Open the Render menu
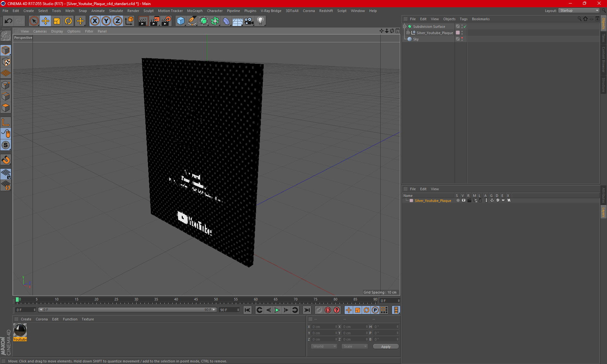The height and width of the screenshot is (364, 607). [133, 11]
